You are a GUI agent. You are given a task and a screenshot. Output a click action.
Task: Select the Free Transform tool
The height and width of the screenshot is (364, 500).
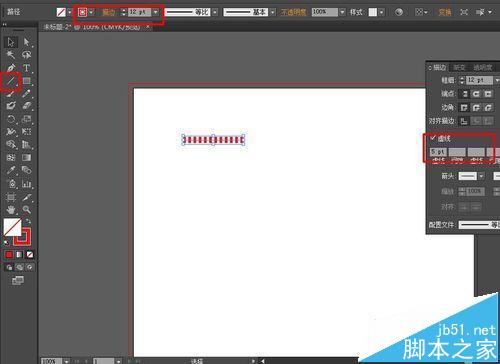(x=26, y=132)
